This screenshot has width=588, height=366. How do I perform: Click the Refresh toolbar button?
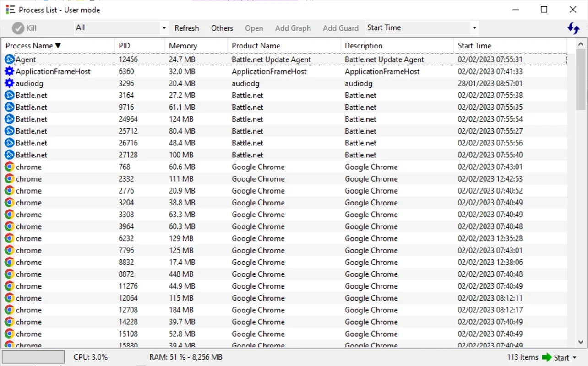coord(187,28)
